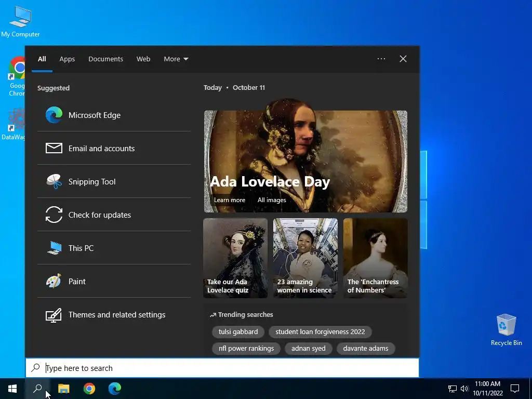
Task: Click the Microsoft Edge suggestion label
Action: coord(95,115)
